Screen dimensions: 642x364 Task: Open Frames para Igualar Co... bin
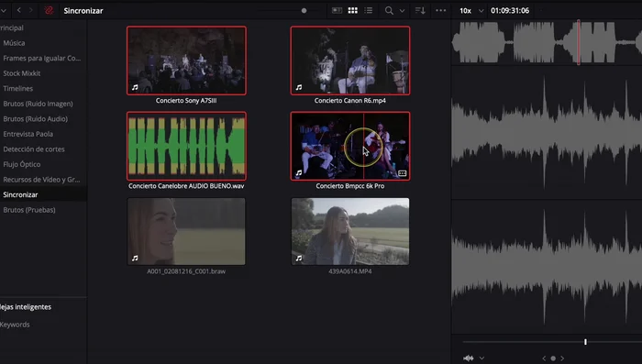(x=42, y=58)
